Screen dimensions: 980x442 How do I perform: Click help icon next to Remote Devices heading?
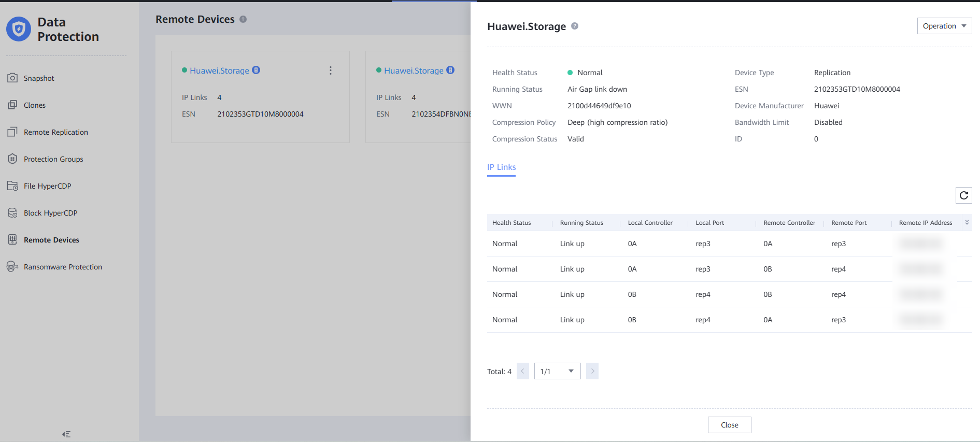(x=243, y=19)
